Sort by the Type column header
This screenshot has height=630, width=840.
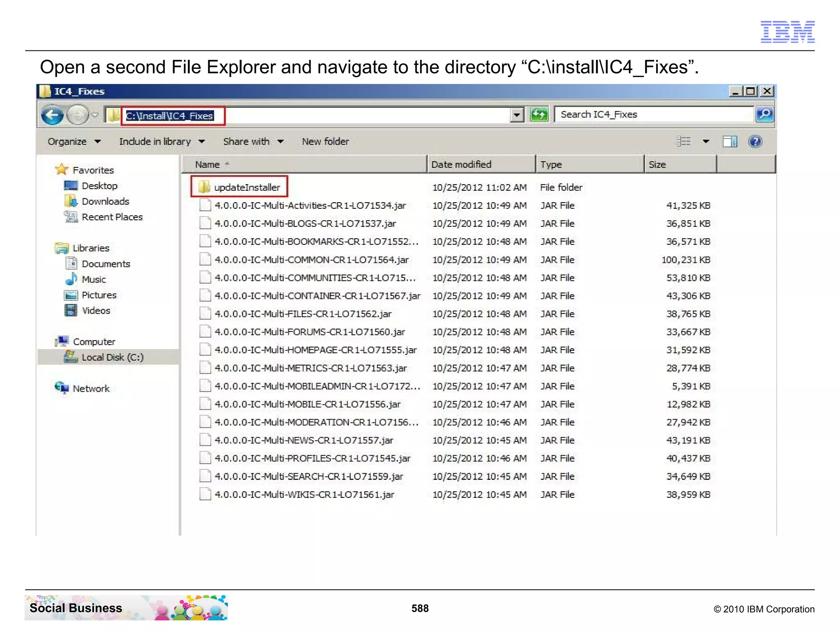590,164
